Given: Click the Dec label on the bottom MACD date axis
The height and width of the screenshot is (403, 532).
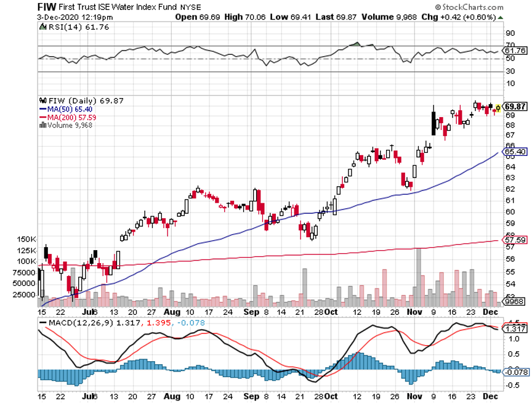Looking at the screenshot, I should [490, 396].
